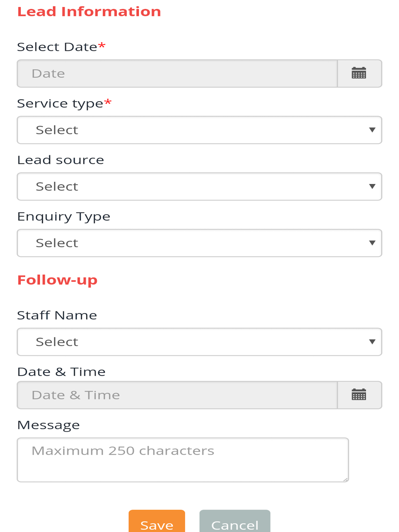Viewport: 399px width, 532px height.
Task: Click the arrow on Lead source select
Action: click(372, 186)
